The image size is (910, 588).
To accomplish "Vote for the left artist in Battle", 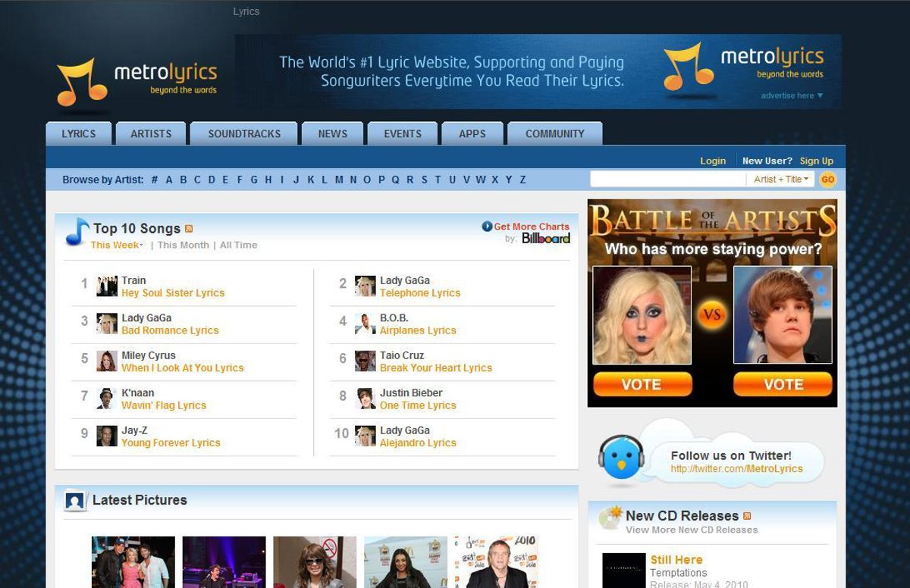I will [x=642, y=384].
